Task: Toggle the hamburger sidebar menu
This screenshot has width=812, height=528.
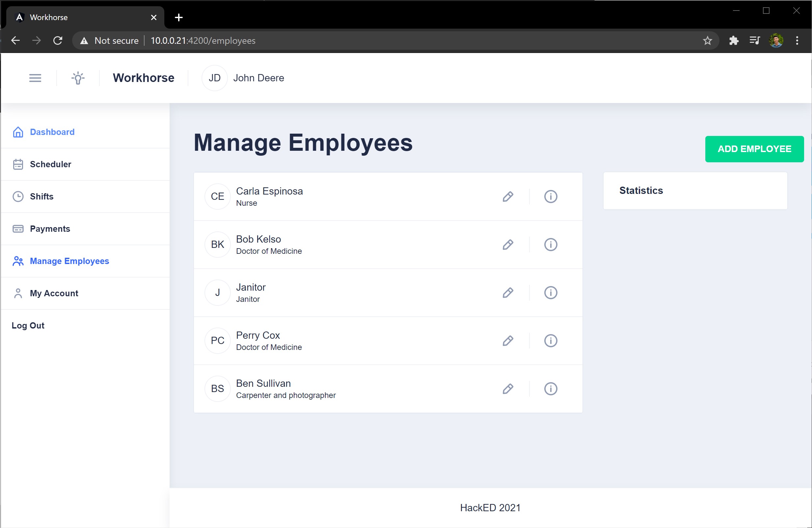Action: pos(35,78)
